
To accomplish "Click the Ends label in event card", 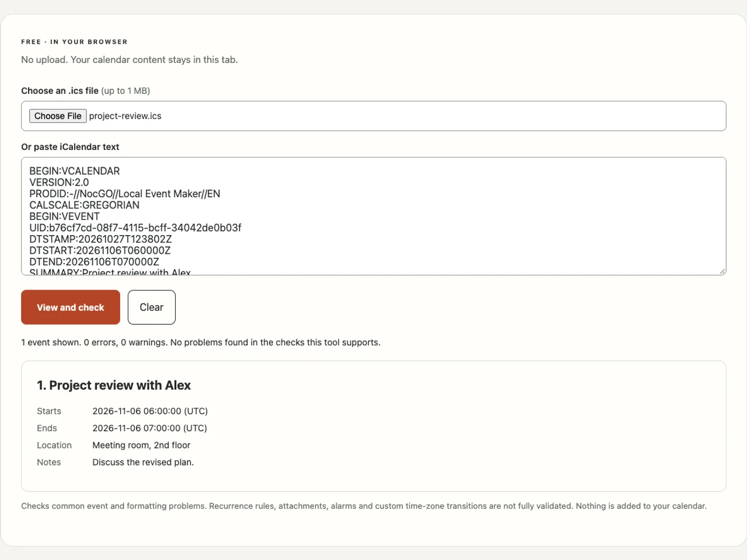I will point(47,428).
